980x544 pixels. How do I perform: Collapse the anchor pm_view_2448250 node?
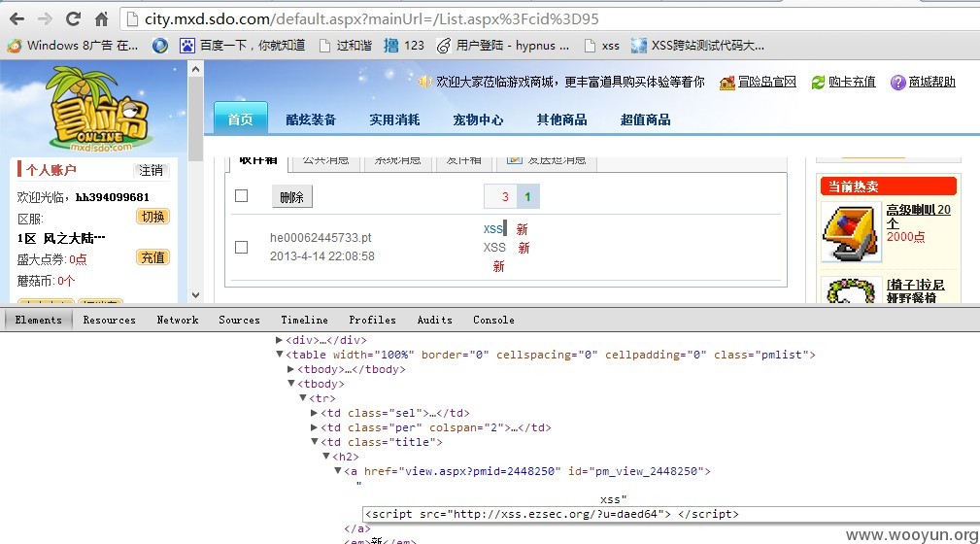337,471
